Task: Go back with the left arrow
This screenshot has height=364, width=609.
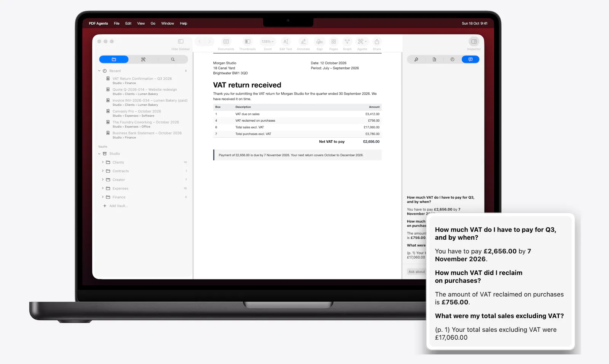Action: click(199, 41)
